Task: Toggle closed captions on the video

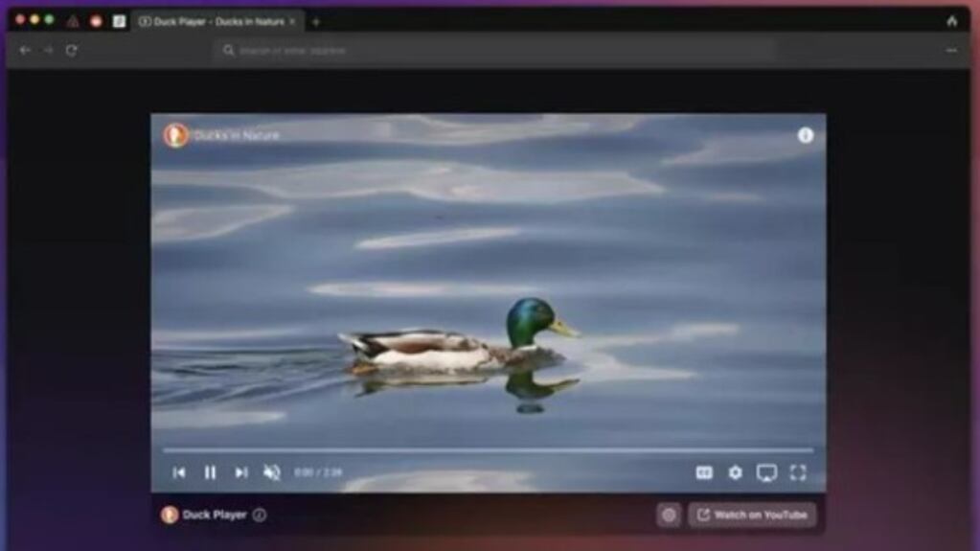Action: point(704,472)
